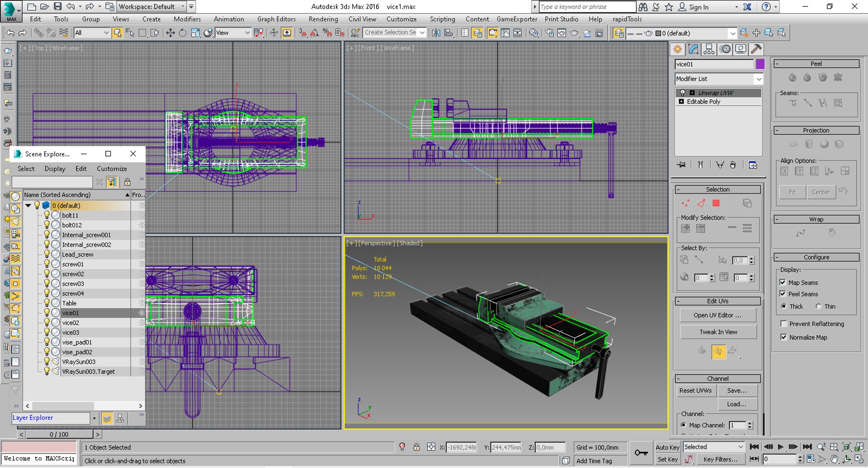Toggle the Normalize Map checkbox
Viewport: 868px width, 468px height.
pyautogui.click(x=783, y=337)
